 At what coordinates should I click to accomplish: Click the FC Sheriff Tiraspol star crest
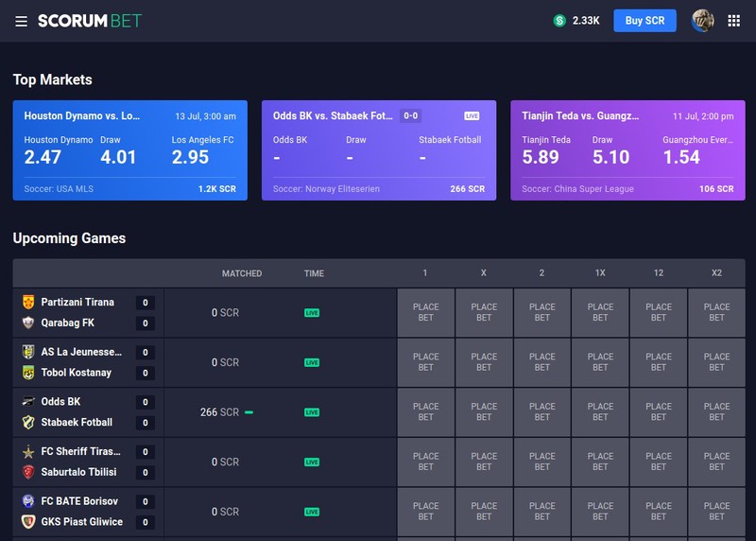coord(28,451)
